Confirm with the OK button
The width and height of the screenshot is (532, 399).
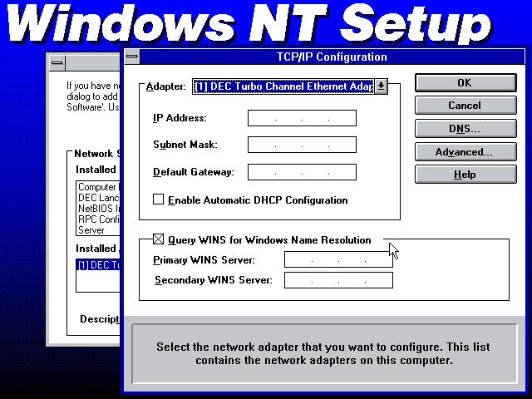[465, 83]
